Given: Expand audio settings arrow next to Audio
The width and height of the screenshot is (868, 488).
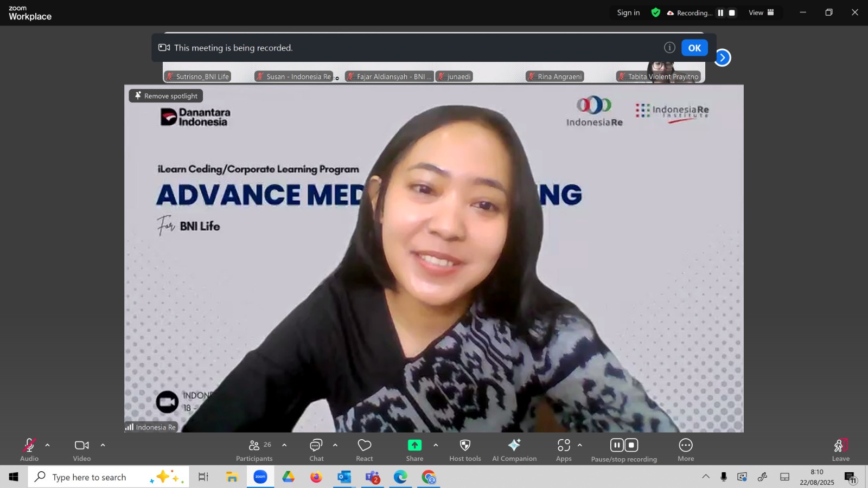Looking at the screenshot, I should pos(48,445).
